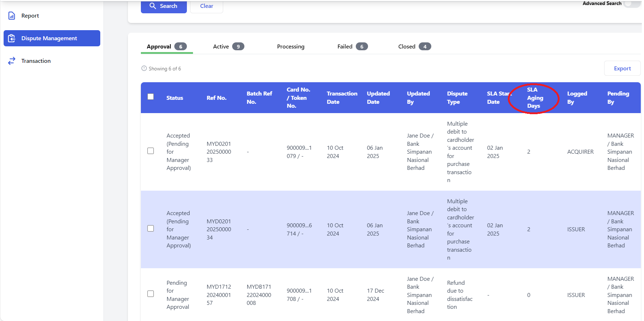The image size is (644, 321).
Task: Click the Transaction arrows icon
Action: (x=11, y=61)
